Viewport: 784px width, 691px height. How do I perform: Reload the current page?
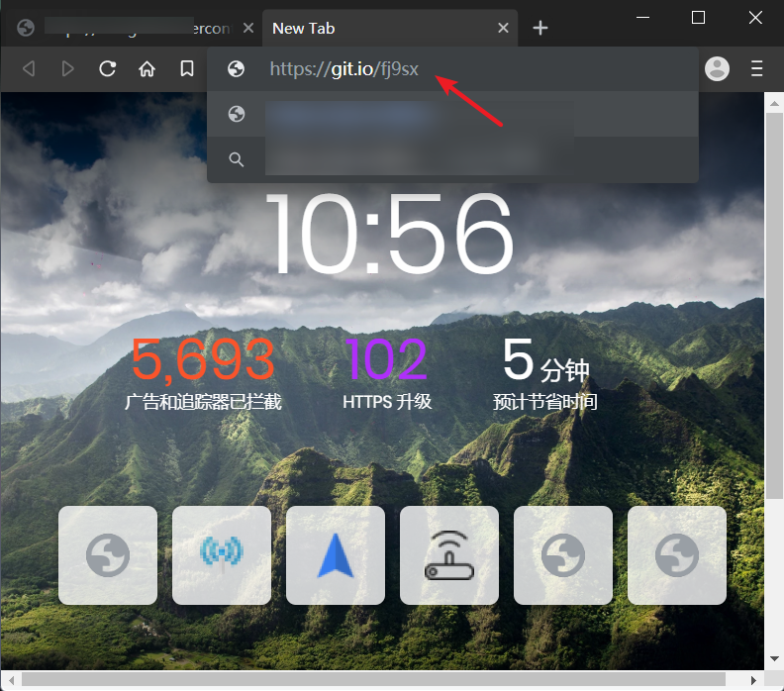108,68
